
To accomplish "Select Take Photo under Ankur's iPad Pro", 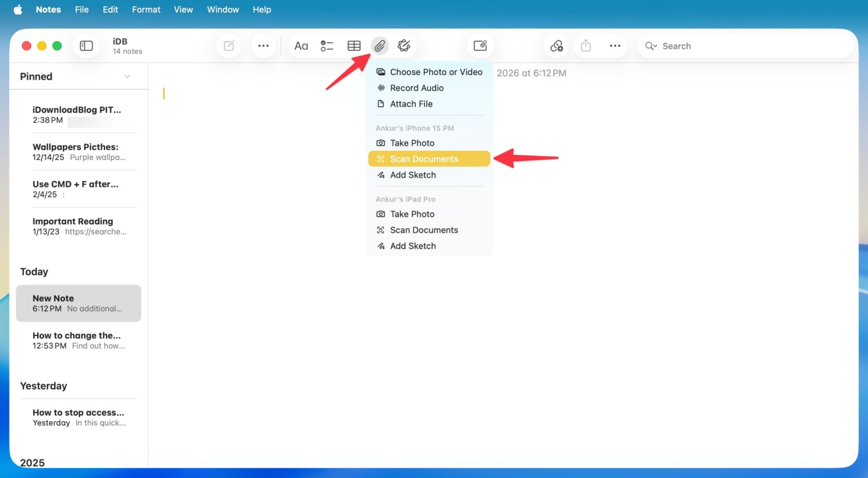I will click(429, 214).
